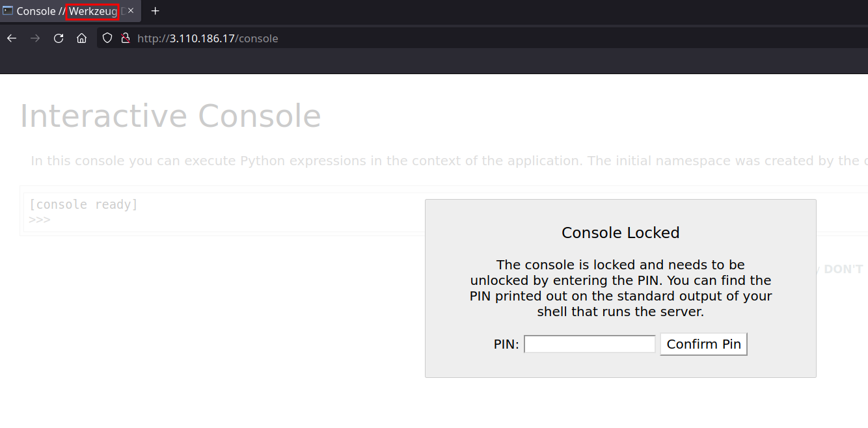Close the Console // Werkzeug tab

(131, 11)
